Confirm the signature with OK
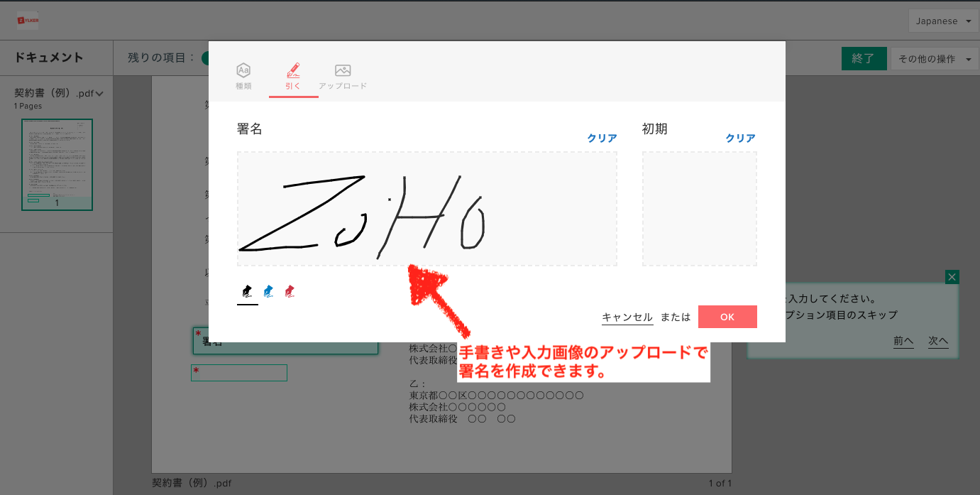Viewport: 980px width, 495px height. pyautogui.click(x=727, y=317)
